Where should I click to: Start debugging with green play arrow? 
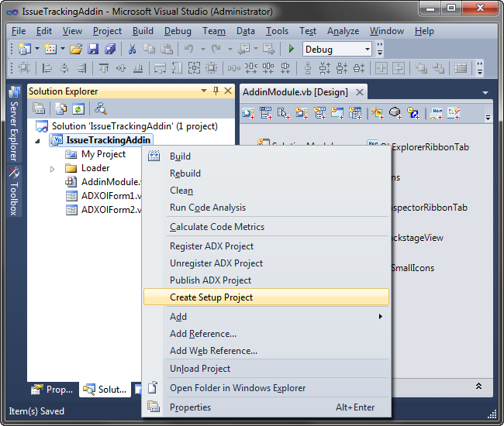tap(292, 49)
